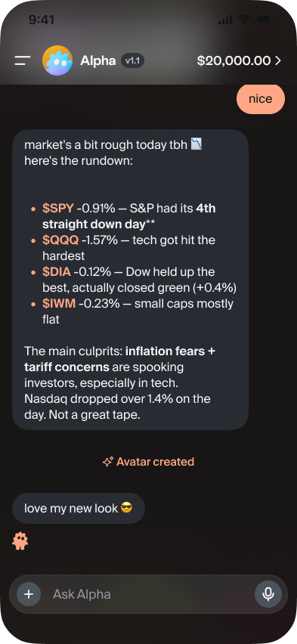Tap the sparkle icon beside Avatar created
The height and width of the screenshot is (644, 297).
107,462
